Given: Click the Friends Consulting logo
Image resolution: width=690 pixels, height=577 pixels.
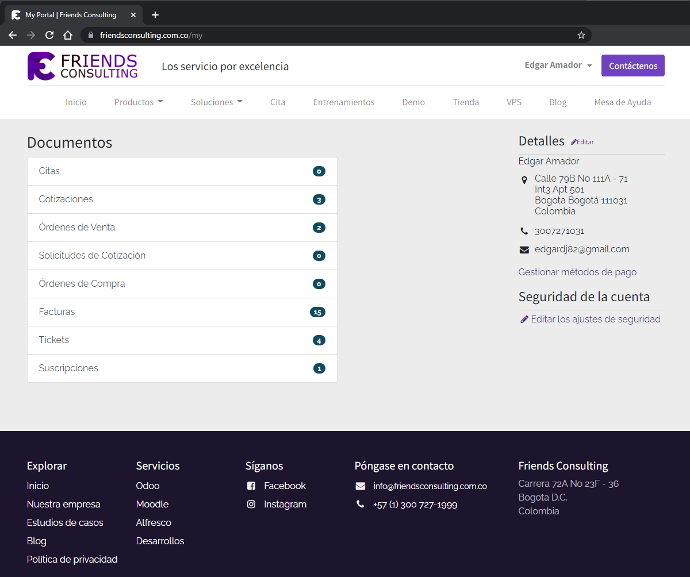Looking at the screenshot, I should pyautogui.click(x=83, y=66).
